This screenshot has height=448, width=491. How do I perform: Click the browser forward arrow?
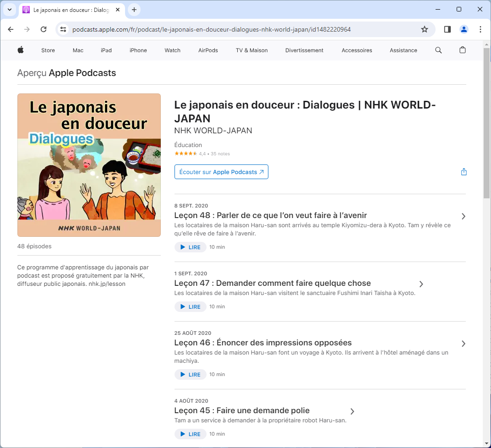click(x=27, y=29)
